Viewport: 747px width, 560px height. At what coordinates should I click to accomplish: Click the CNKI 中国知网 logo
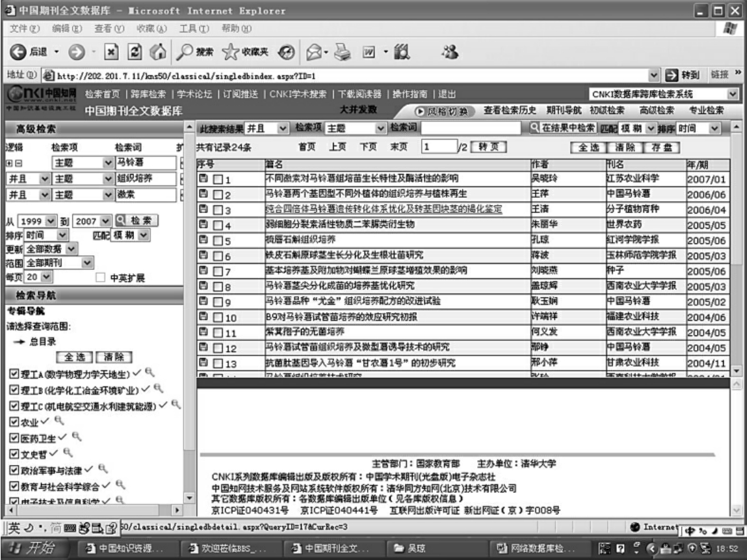click(x=42, y=94)
